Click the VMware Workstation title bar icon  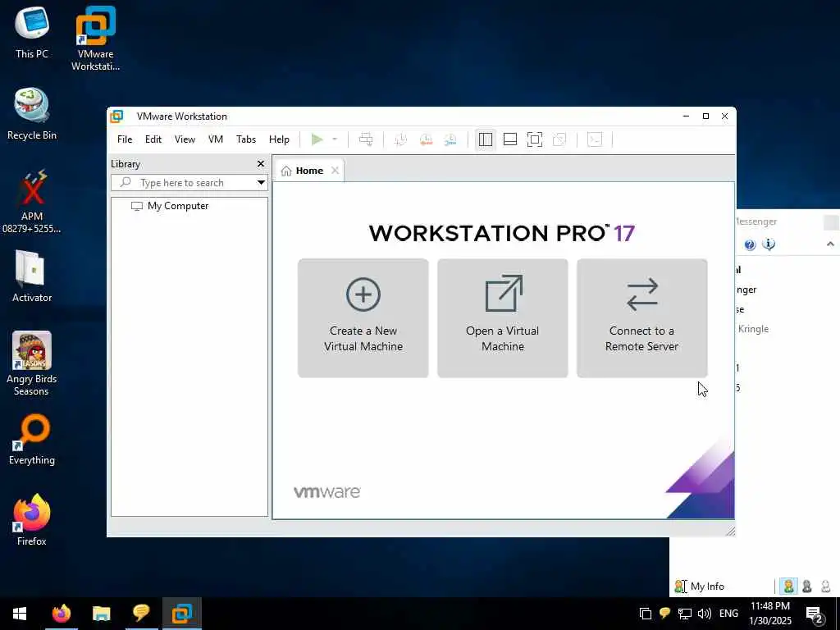point(116,116)
